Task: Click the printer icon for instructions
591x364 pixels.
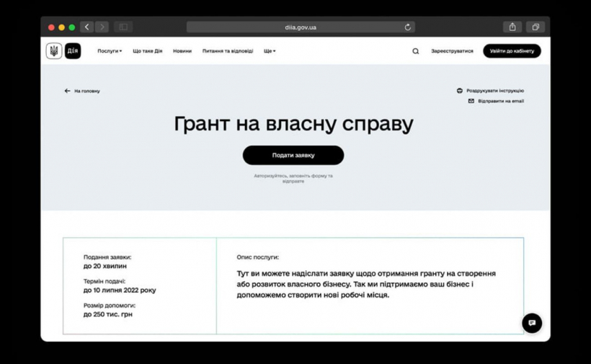Action: (460, 91)
